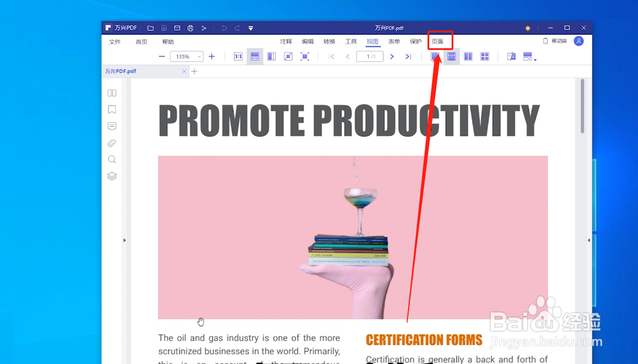Switch to the 转换 tab
The image size is (638, 364).
pyautogui.click(x=329, y=42)
